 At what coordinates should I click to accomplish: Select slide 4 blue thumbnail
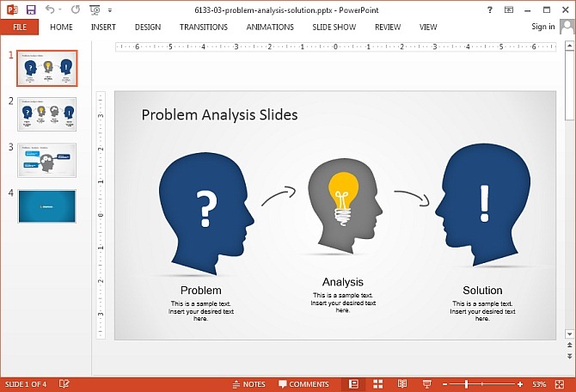(x=47, y=206)
